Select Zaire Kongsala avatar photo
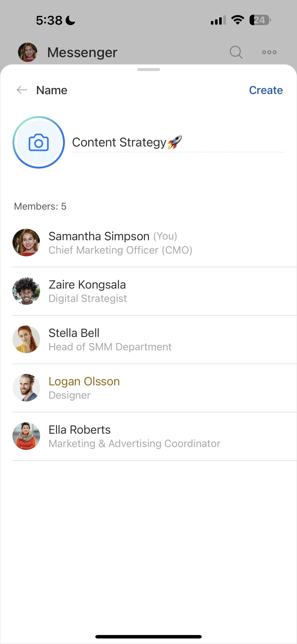Screen dimensions: 297x644 click(x=26, y=291)
